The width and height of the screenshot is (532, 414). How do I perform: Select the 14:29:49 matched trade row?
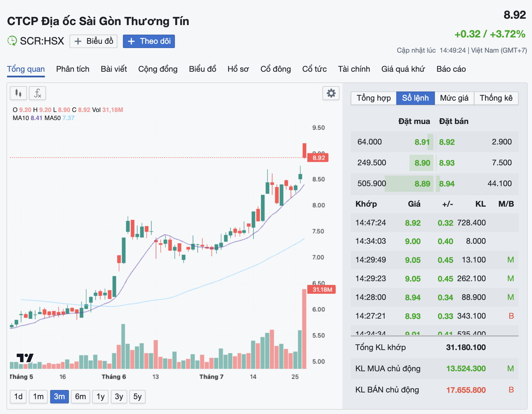tap(435, 260)
